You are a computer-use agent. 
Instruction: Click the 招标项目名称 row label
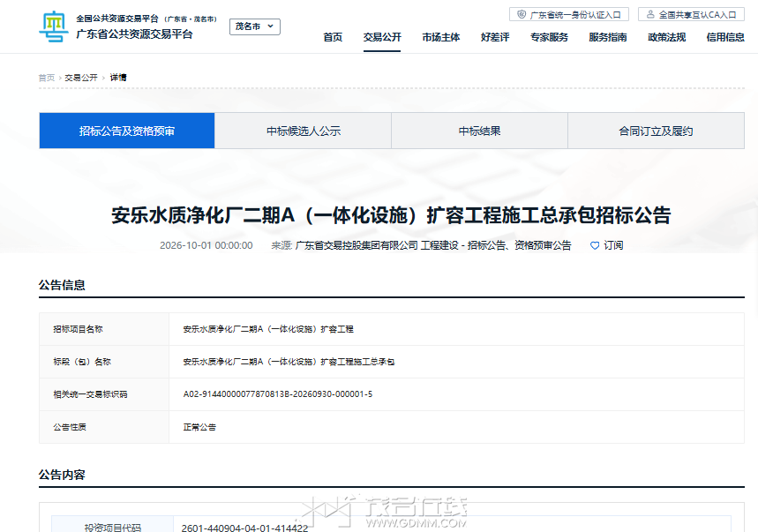coord(78,329)
